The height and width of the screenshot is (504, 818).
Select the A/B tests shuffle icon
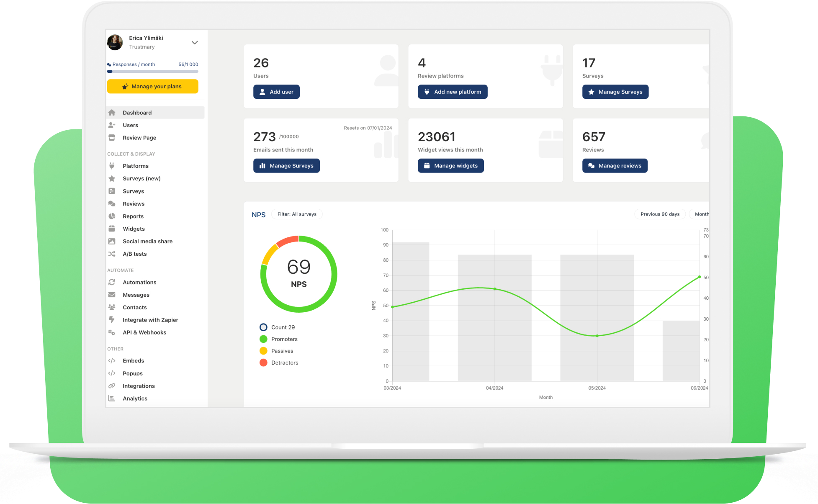click(x=112, y=254)
